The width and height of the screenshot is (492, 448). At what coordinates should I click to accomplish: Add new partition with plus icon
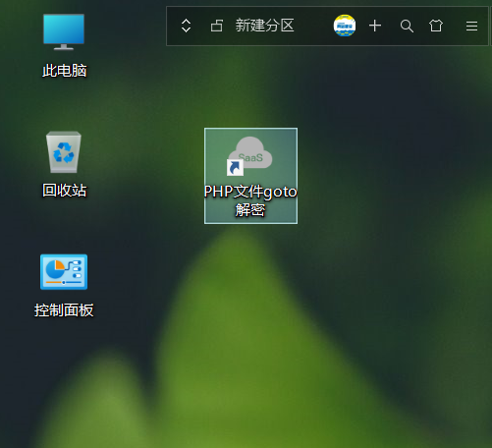coord(375,26)
